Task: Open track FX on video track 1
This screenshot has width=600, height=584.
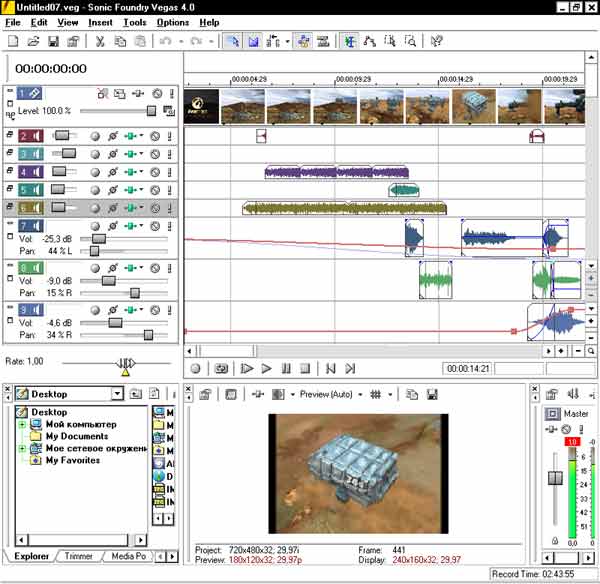Action: (x=138, y=93)
